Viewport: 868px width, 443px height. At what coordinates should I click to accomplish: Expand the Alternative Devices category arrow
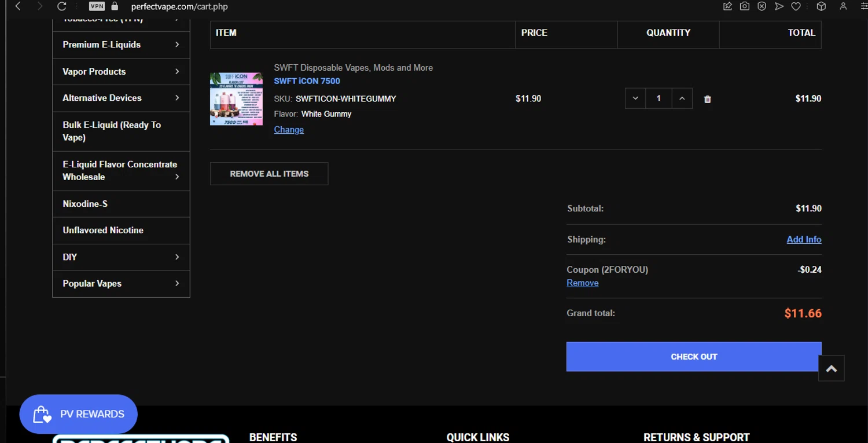click(x=177, y=98)
